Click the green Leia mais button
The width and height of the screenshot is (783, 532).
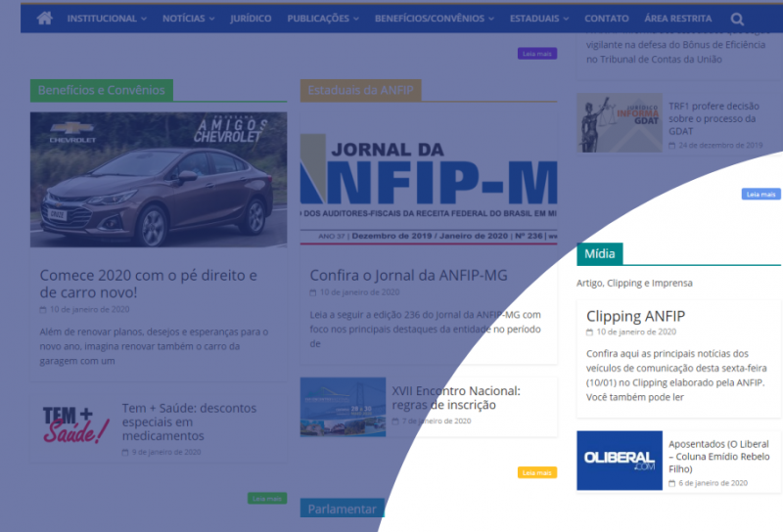(267, 498)
